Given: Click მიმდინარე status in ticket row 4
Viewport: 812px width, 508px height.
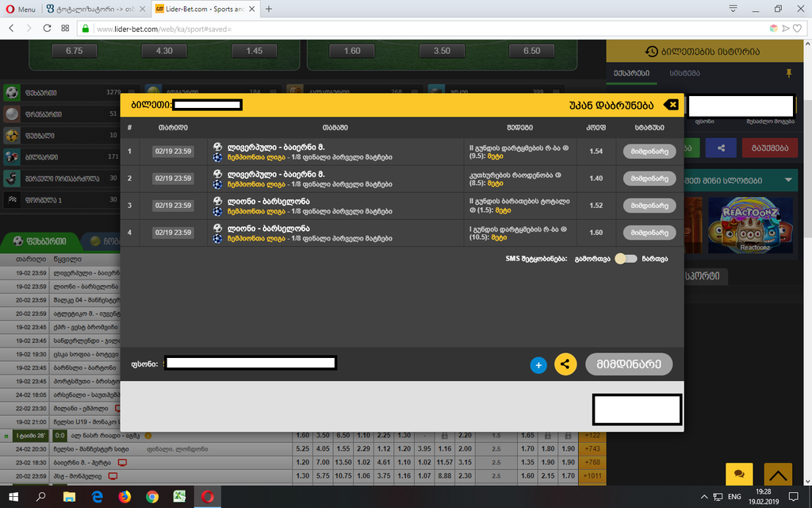Looking at the screenshot, I should point(649,233).
